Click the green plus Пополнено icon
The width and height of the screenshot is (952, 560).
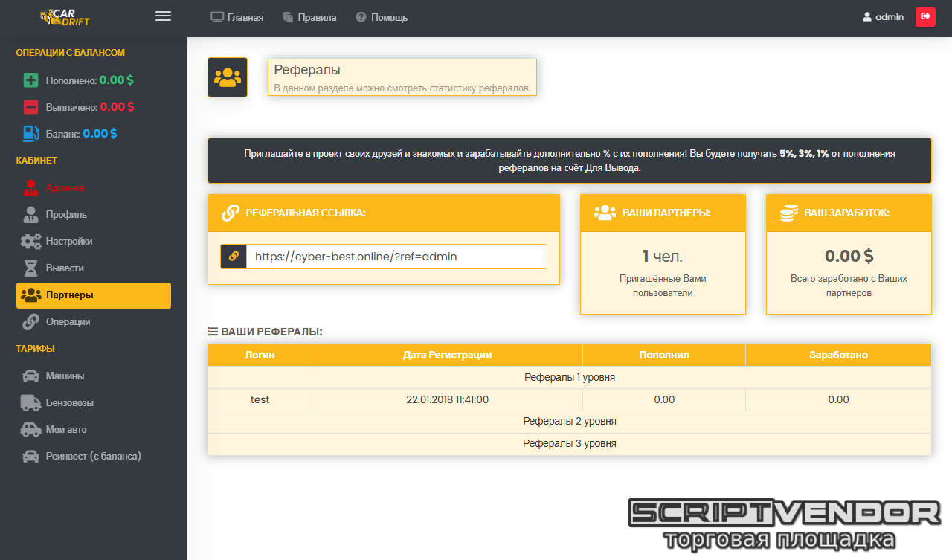click(30, 80)
